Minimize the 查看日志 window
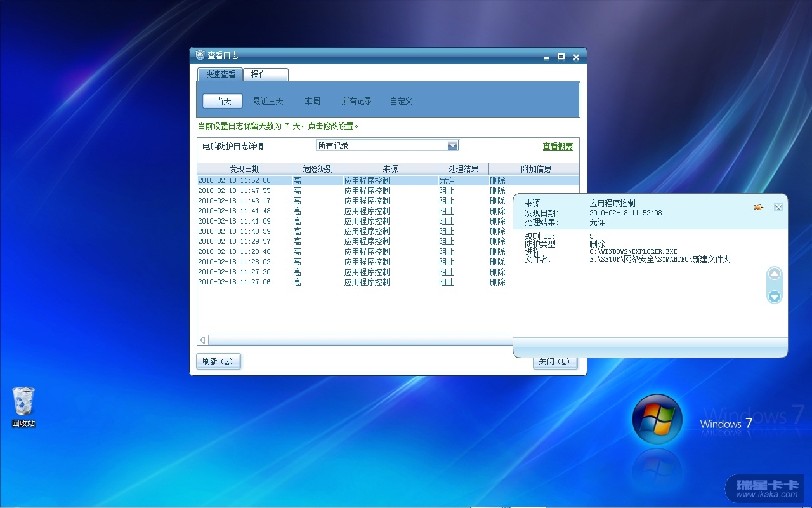The width and height of the screenshot is (812, 508). (546, 57)
